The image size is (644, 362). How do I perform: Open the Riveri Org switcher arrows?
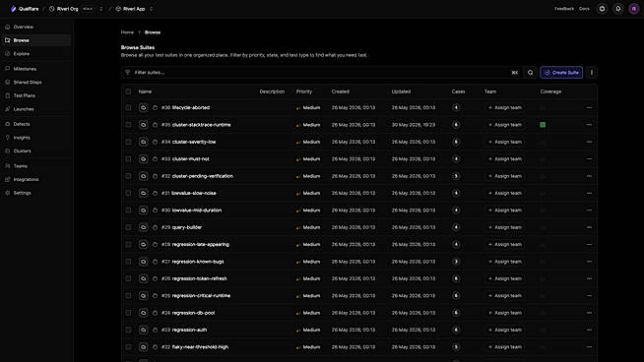click(101, 9)
